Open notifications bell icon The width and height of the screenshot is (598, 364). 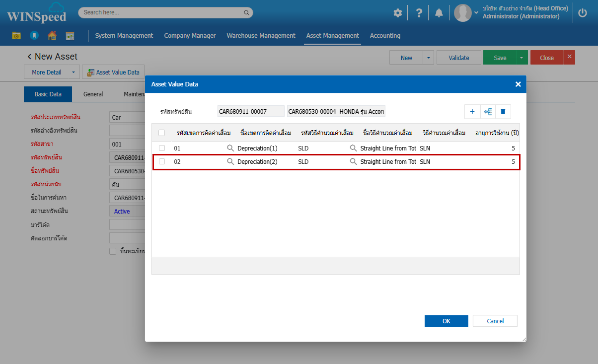(x=439, y=13)
